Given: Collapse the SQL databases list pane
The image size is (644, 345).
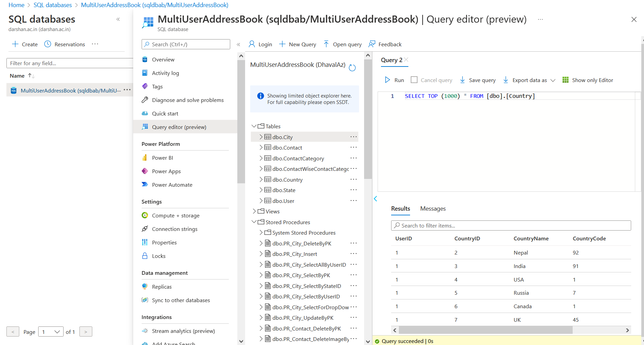Looking at the screenshot, I should click(x=118, y=19).
